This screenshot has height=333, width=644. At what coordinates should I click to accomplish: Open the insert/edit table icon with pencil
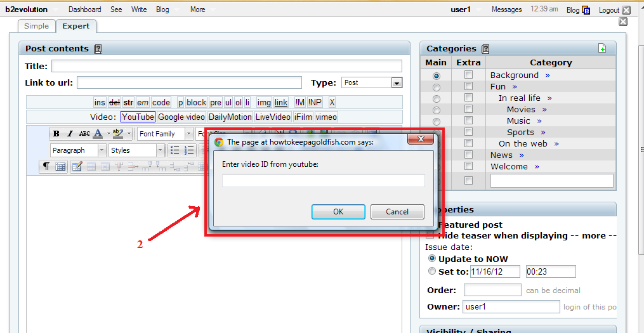77,166
